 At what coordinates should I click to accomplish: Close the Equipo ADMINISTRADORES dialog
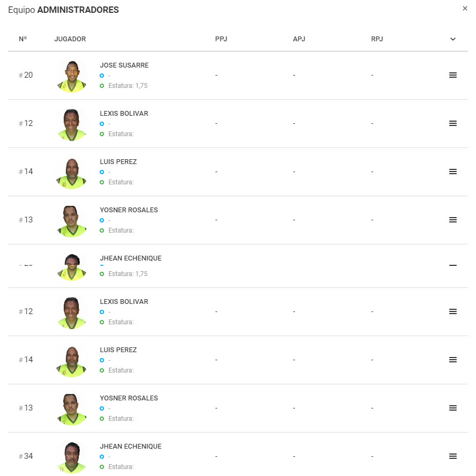(x=465, y=9)
